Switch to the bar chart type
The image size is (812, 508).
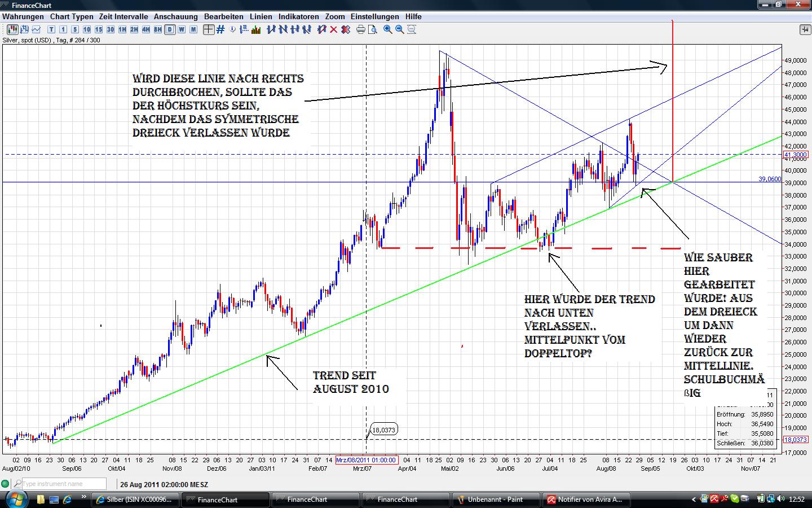(x=24, y=29)
